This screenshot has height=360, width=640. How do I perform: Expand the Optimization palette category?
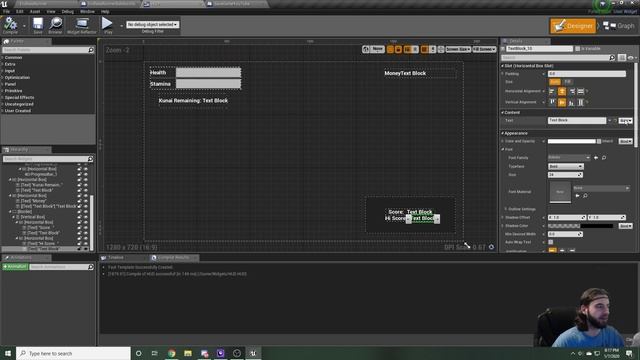click(17, 77)
